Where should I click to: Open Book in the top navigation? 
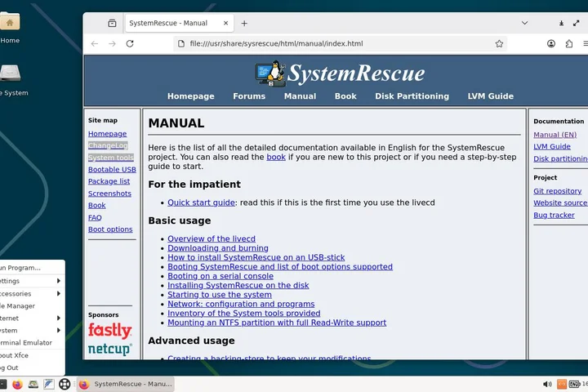(345, 96)
